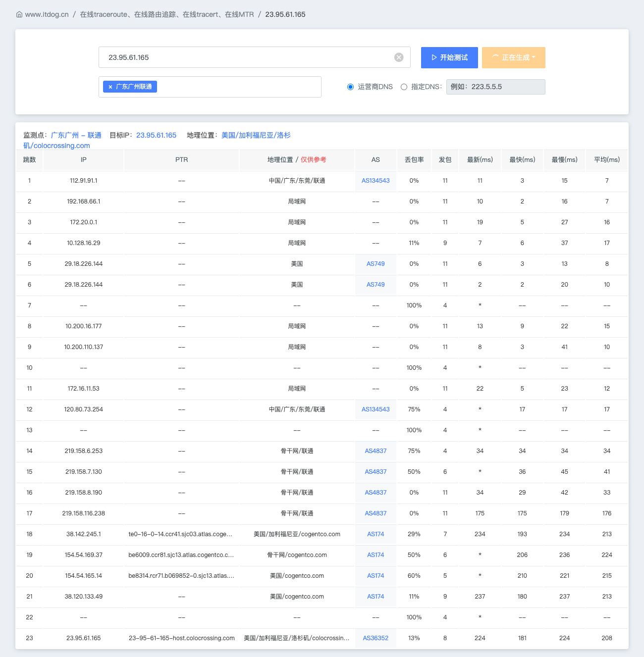Click the 地理位置 / 仅供参考 column header
This screenshot has width=644, height=657.
tap(297, 160)
